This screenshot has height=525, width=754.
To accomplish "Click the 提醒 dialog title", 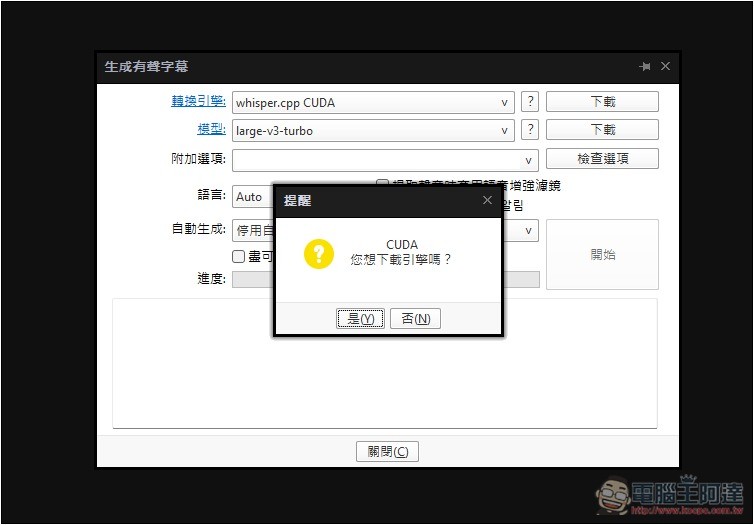I will coord(297,200).
